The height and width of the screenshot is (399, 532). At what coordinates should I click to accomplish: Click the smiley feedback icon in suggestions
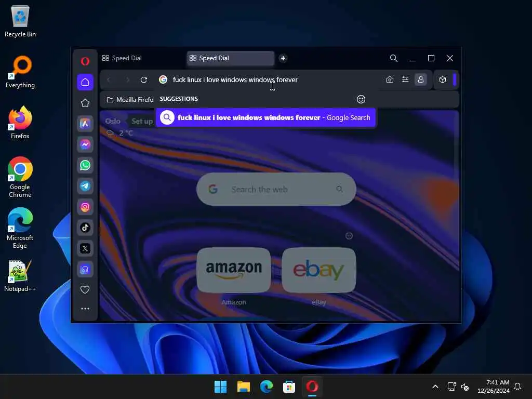click(x=361, y=99)
